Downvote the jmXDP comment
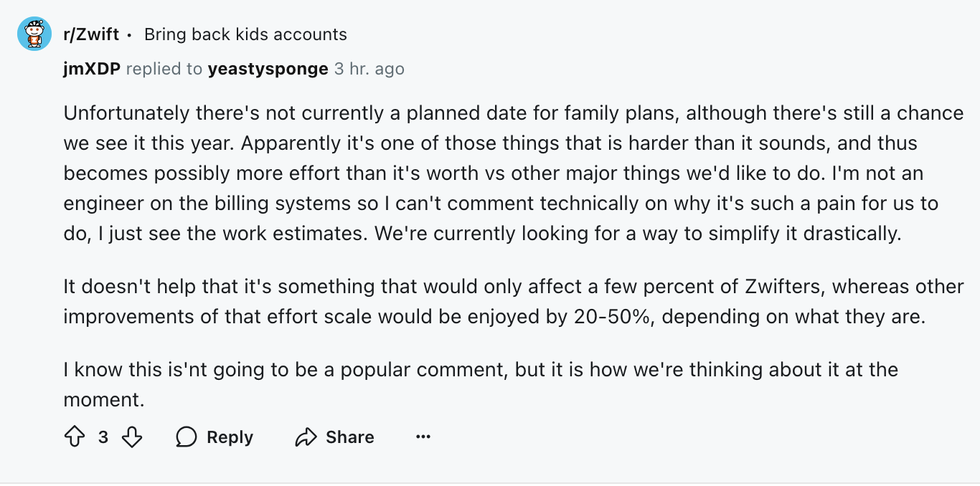 click(132, 437)
